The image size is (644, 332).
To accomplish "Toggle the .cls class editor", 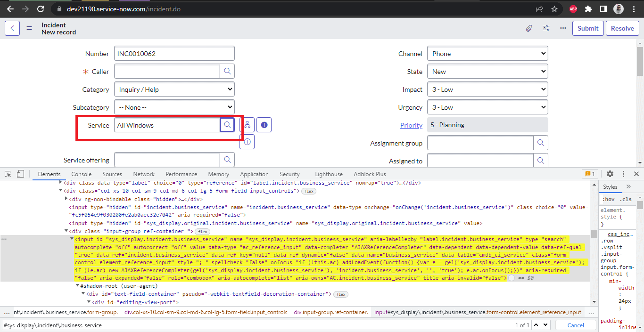I will click(x=626, y=199).
